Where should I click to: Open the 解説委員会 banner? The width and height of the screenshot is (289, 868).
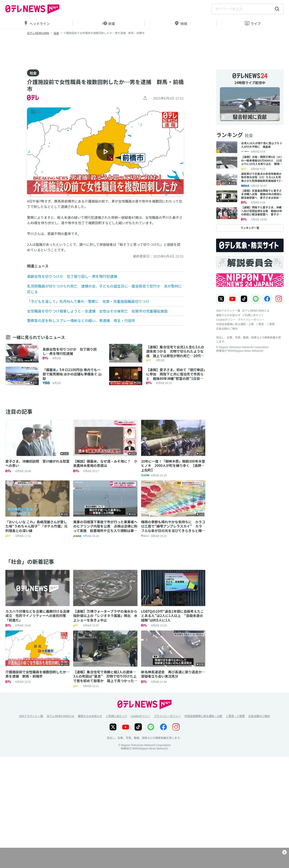click(250, 263)
